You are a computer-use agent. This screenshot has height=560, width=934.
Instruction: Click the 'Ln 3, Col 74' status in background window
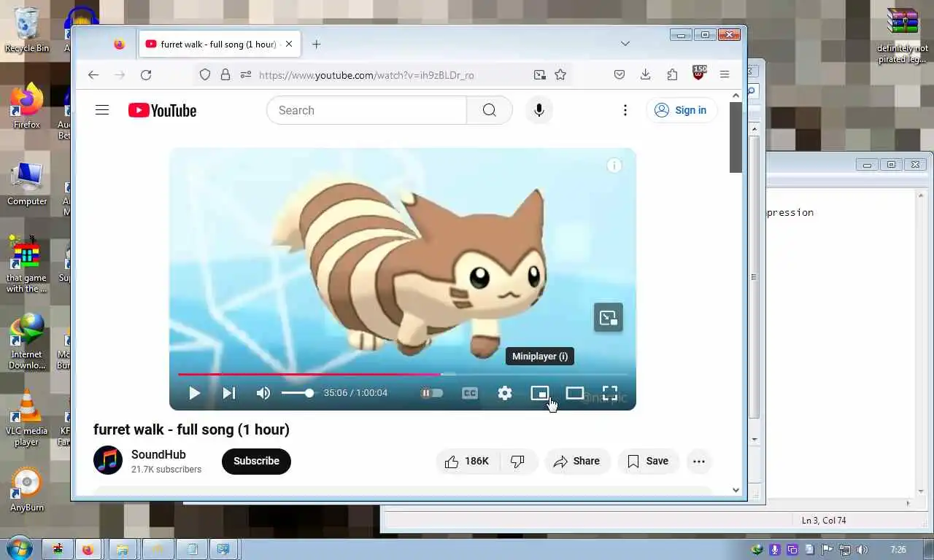tap(824, 521)
